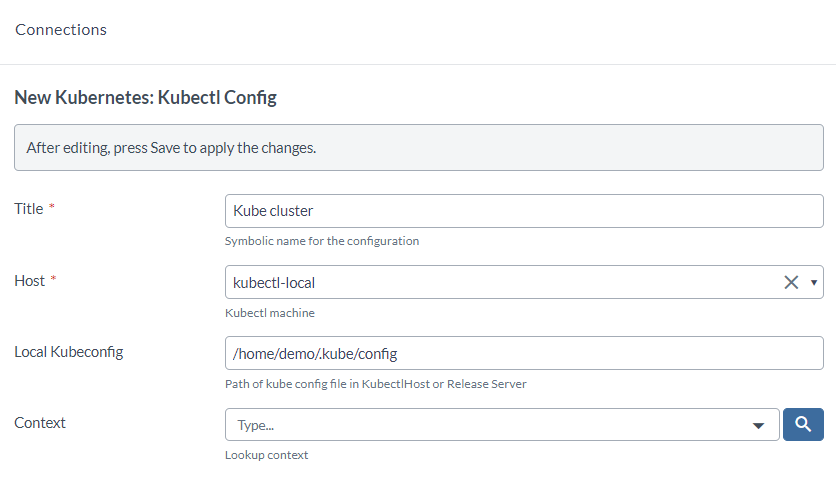Click the Save reminder info banner

point(417,148)
